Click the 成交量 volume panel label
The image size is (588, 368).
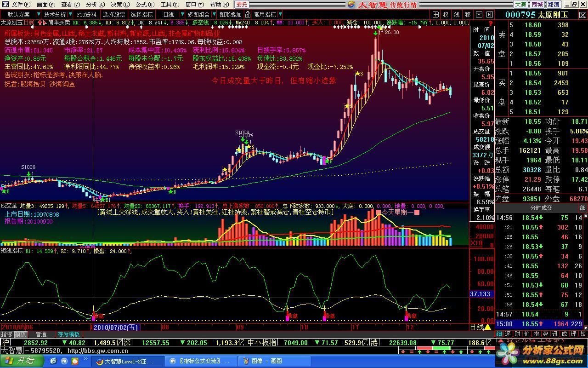click(x=9, y=206)
